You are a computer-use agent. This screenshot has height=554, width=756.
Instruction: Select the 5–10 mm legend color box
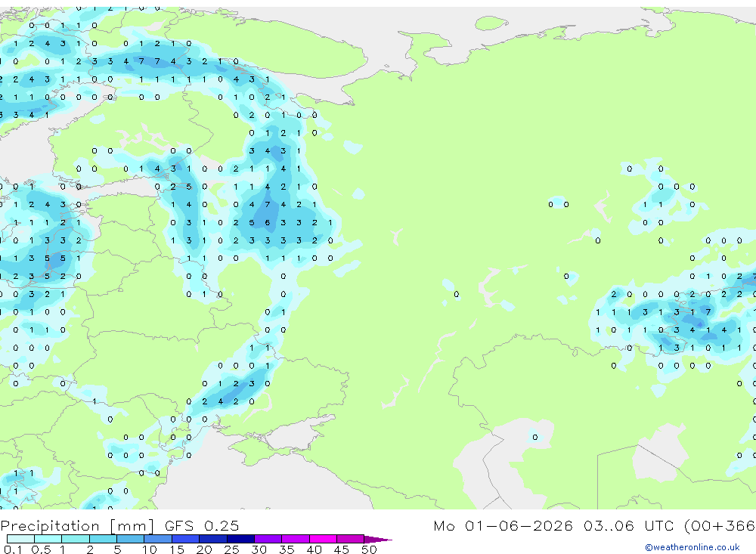131,539
